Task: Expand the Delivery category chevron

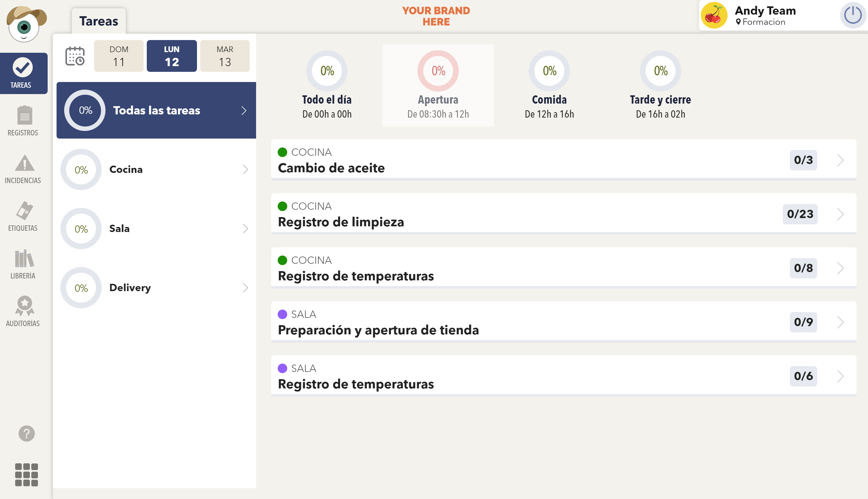Action: (x=245, y=288)
